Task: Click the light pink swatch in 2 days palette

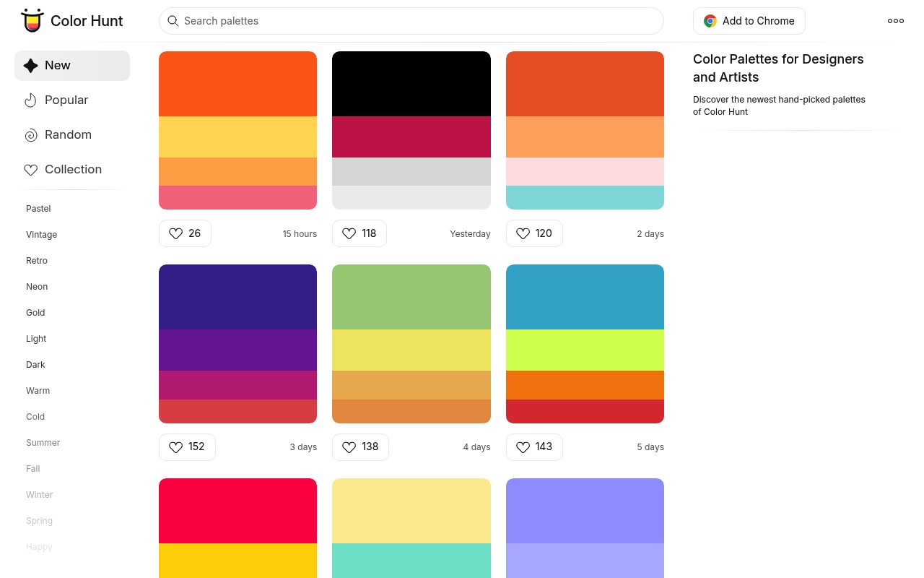Action: [x=585, y=171]
